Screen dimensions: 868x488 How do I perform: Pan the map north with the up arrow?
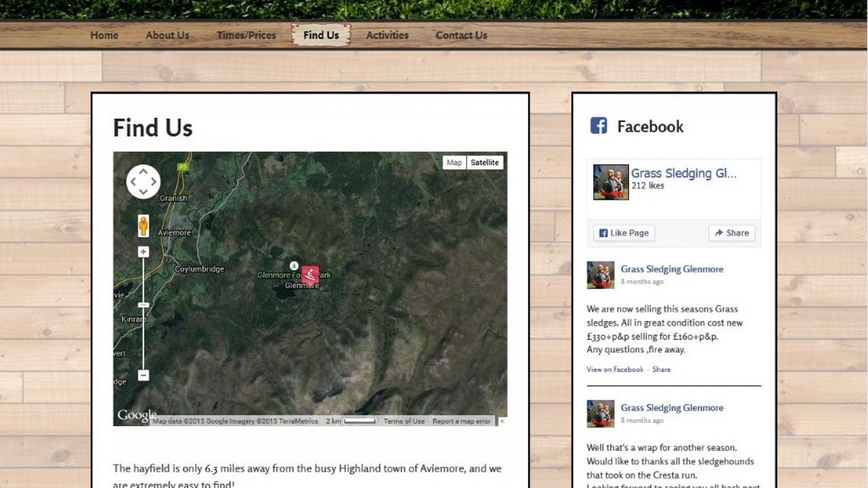coord(143,171)
